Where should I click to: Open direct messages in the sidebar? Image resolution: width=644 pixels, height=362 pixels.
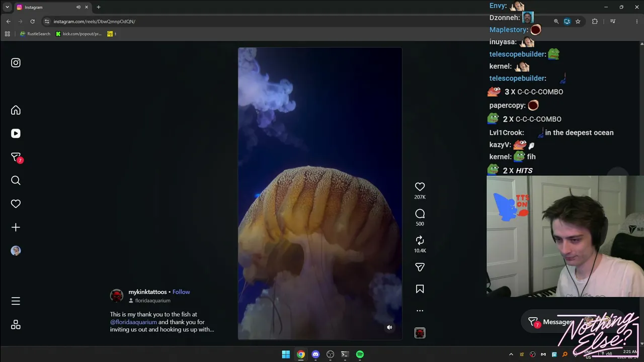[16, 157]
